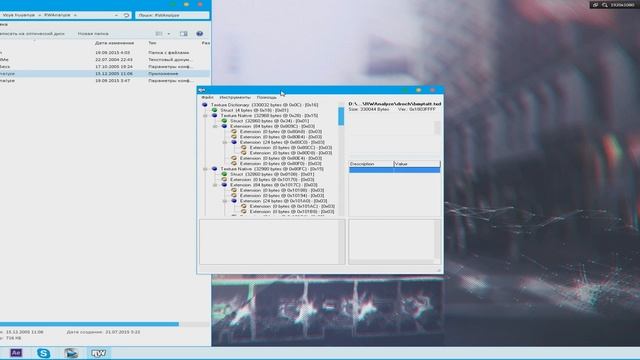Screen dimensions: 640x360
Task: Collapse the Extension (24 bytes @ 0x80C0) node
Action: [225, 142]
